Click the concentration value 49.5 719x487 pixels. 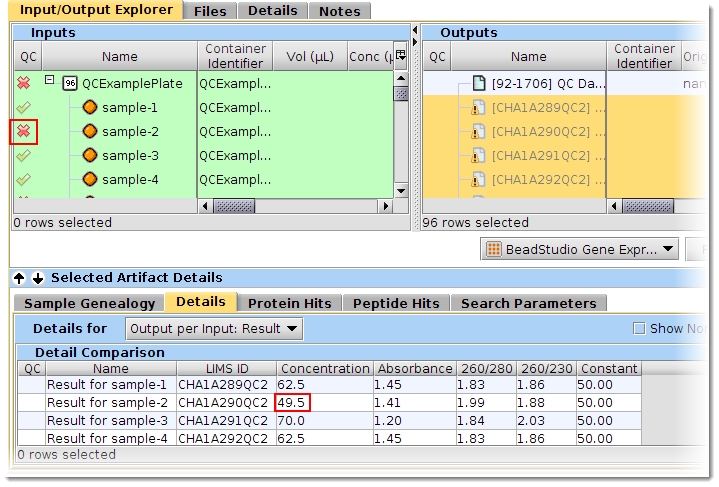[292, 403]
